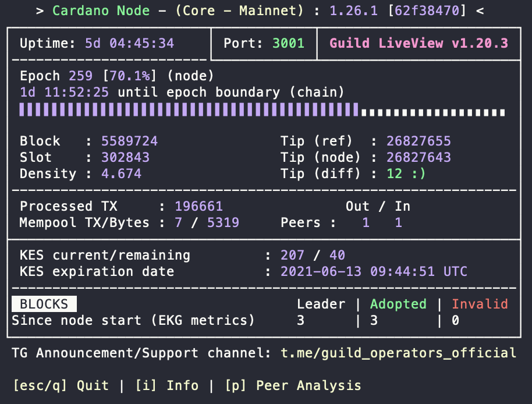Click the Mempool TX/Bytes label

84,222
